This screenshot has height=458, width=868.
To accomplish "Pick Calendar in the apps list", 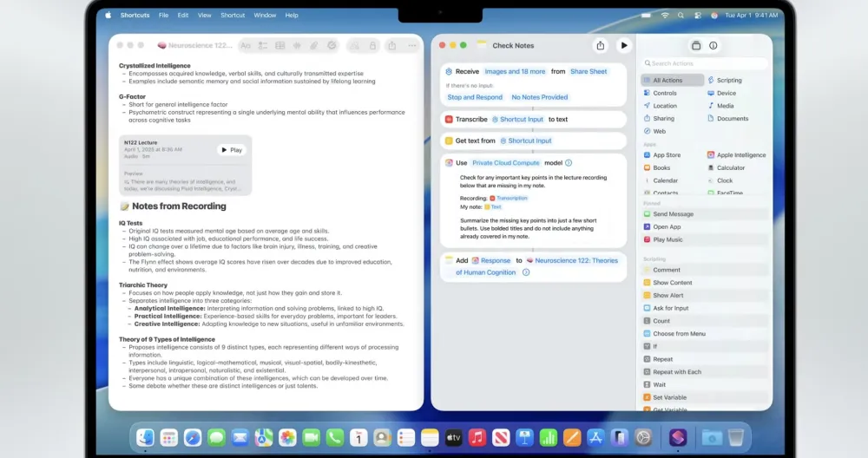I will [x=661, y=180].
